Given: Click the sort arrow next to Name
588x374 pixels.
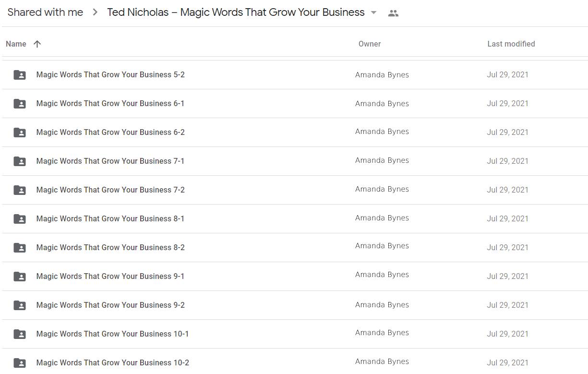Looking at the screenshot, I should point(36,44).
